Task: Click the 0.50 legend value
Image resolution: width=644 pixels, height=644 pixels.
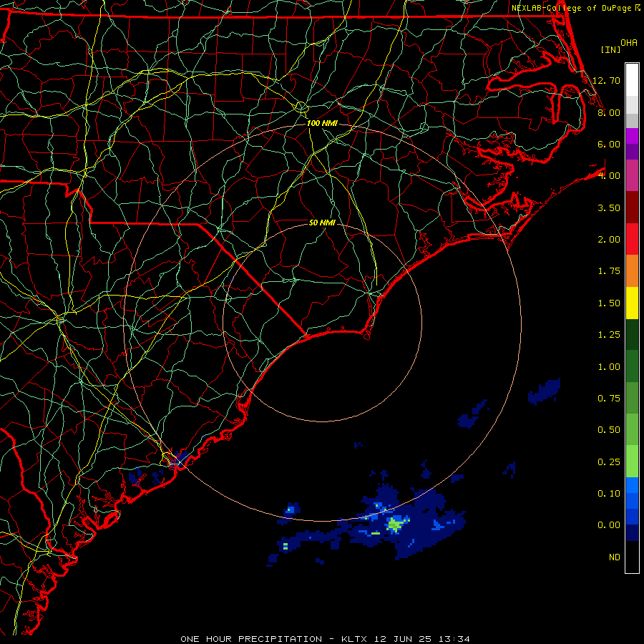Action: tap(609, 430)
